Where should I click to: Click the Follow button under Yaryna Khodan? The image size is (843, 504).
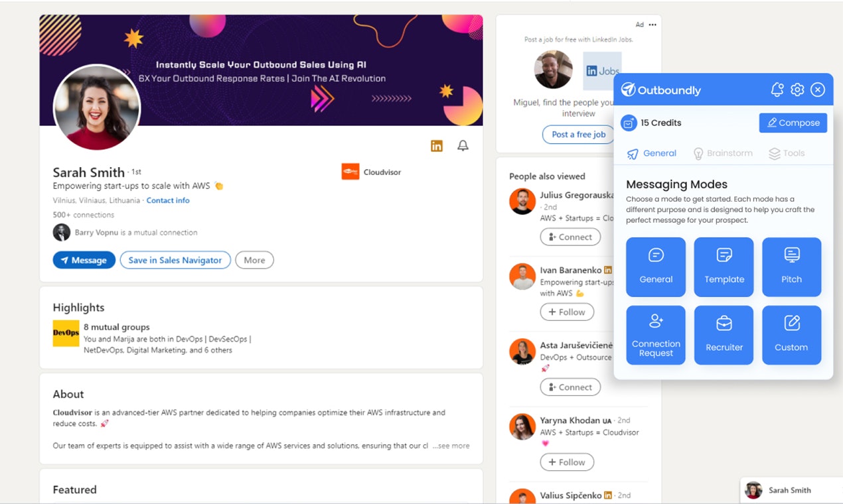567,462
